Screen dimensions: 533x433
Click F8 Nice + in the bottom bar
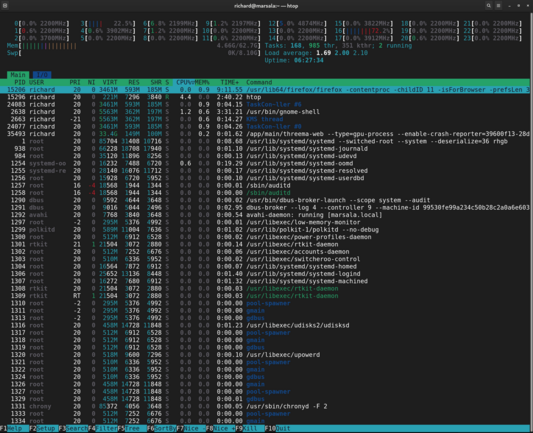coord(221,429)
